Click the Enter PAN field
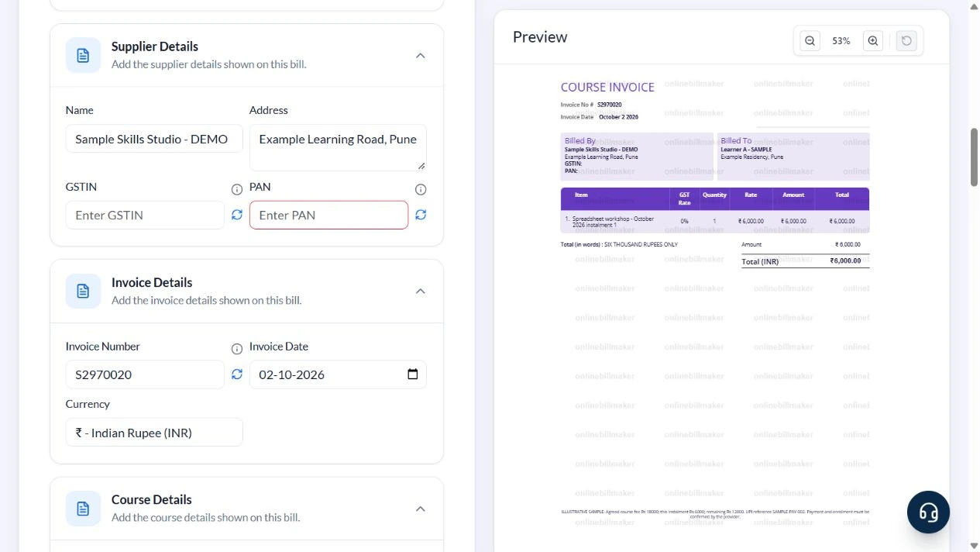 click(x=328, y=215)
